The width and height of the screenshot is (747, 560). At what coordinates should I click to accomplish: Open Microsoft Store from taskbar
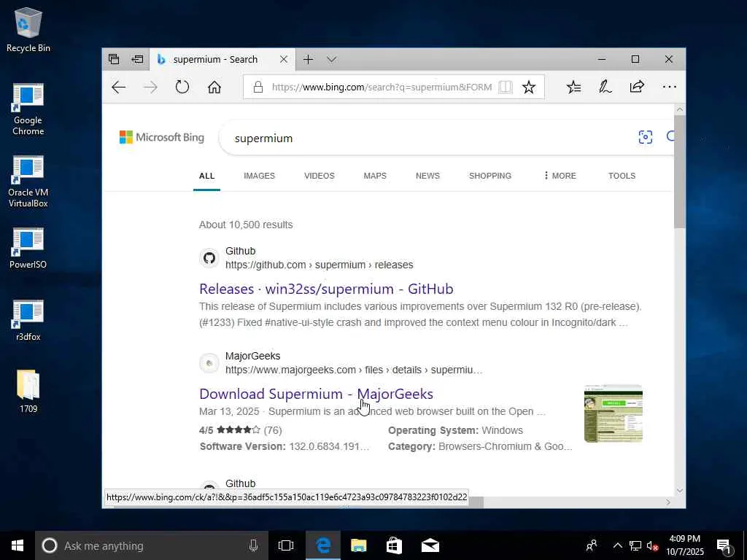[394, 545]
